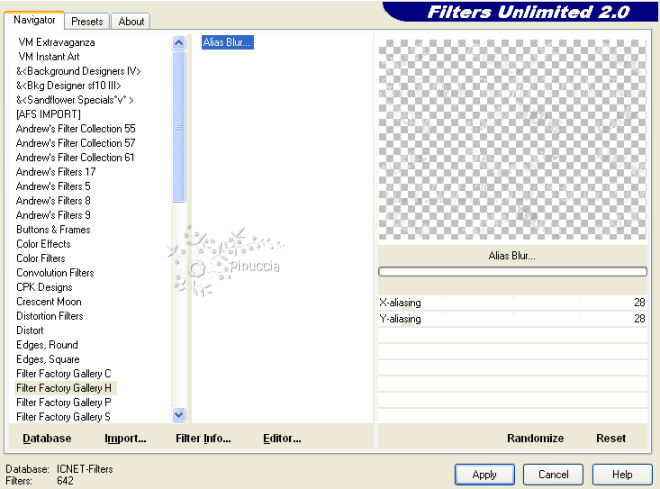The image size is (660, 489).
Task: Select Andrew's Filter Collection 57
Action: 76,143
